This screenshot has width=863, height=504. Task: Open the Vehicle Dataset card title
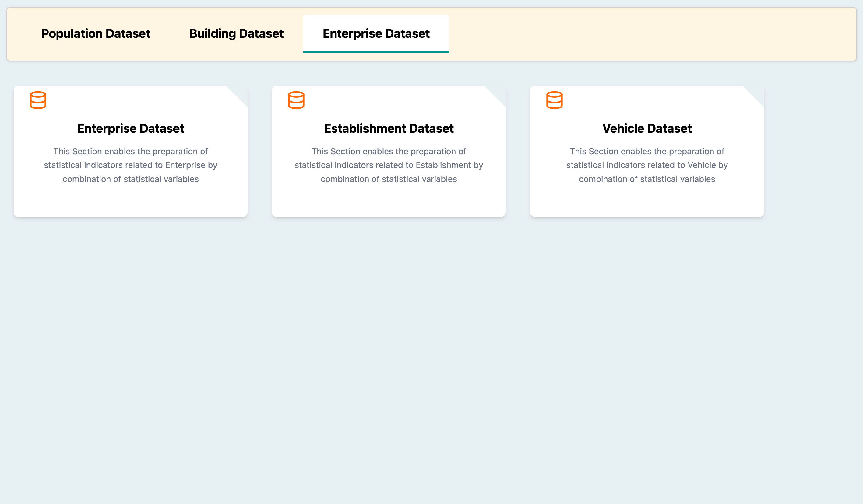point(647,128)
